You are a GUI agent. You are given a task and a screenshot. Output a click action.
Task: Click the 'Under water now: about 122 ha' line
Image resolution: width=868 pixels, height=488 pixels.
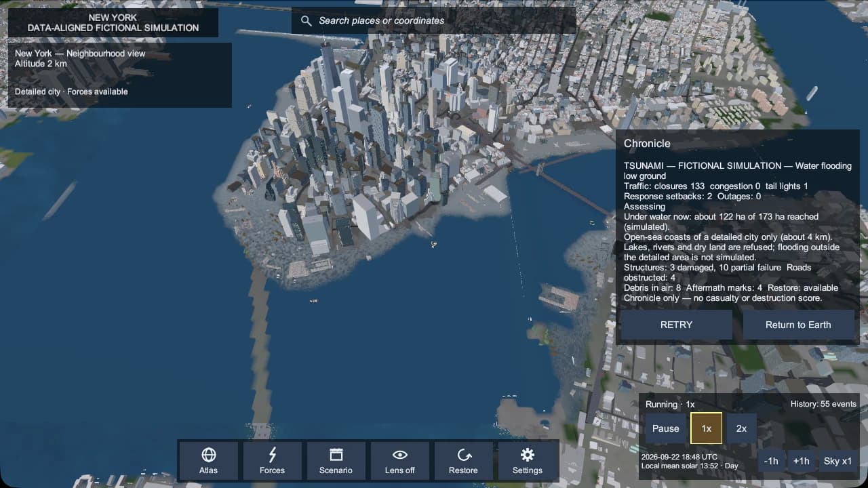[x=721, y=222]
